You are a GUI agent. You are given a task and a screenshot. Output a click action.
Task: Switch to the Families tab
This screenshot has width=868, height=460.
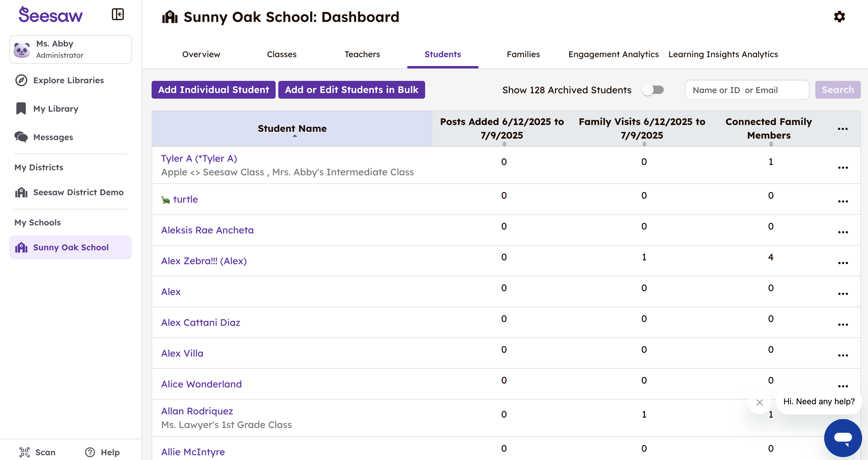[523, 54]
